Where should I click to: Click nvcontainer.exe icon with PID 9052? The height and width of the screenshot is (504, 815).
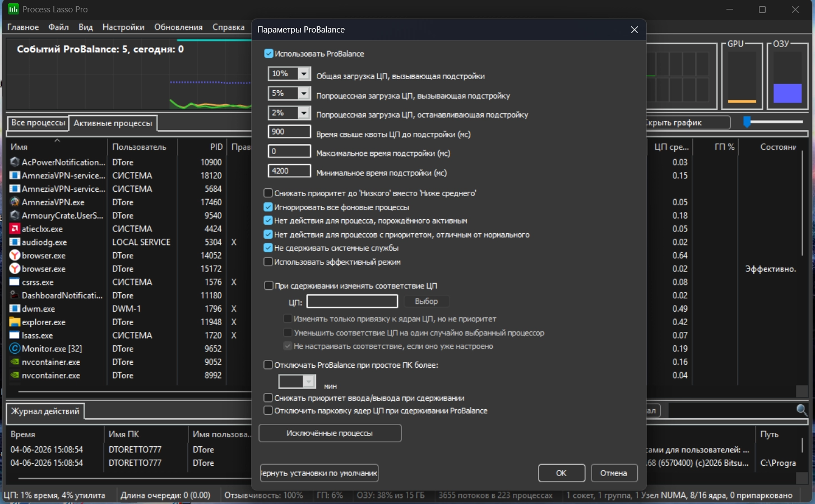click(15, 362)
